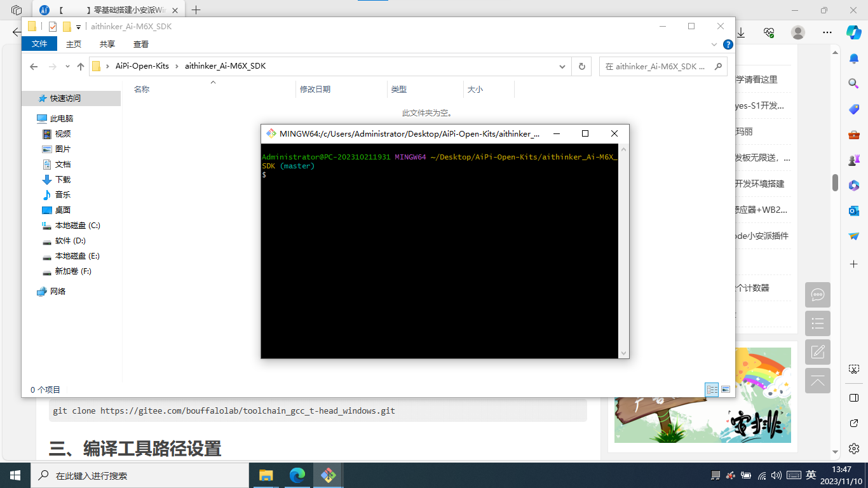Open the File (文件) ribbon tab
Viewport: 868px width, 488px height.
coord(39,44)
